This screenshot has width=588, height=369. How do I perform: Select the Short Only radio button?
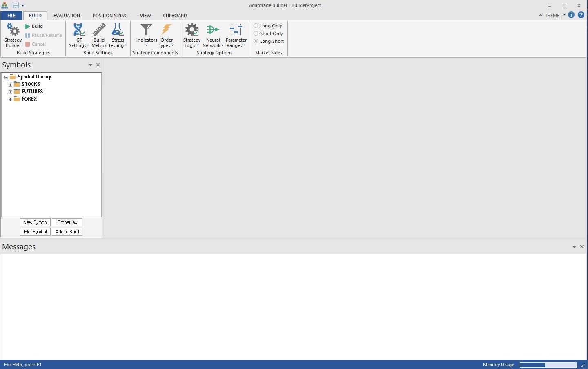[x=256, y=34]
